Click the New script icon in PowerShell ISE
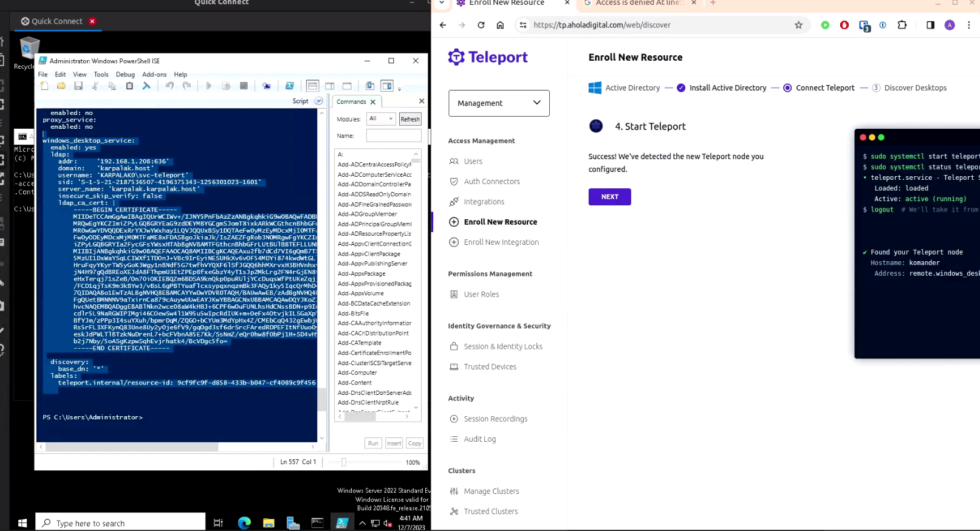This screenshot has width=980, height=531. pyautogui.click(x=44, y=86)
